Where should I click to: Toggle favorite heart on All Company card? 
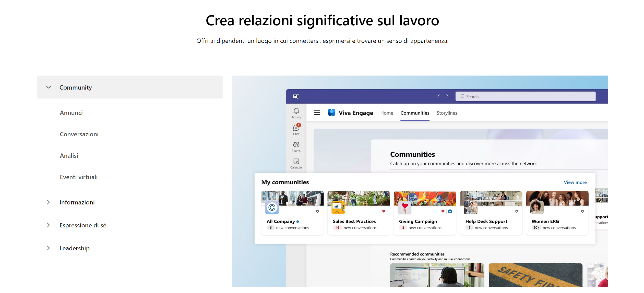[x=317, y=211]
